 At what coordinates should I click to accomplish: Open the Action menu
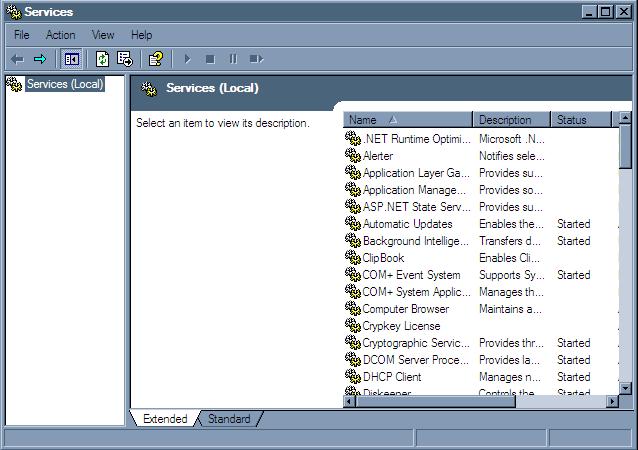tap(60, 35)
